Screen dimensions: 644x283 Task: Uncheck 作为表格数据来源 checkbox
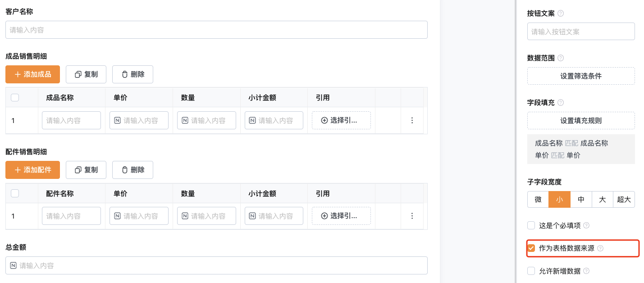point(531,248)
